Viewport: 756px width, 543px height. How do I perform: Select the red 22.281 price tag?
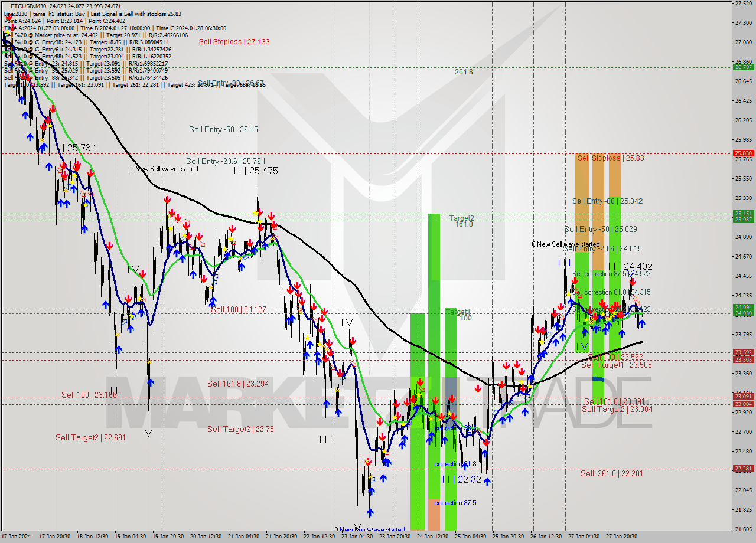[x=744, y=469]
